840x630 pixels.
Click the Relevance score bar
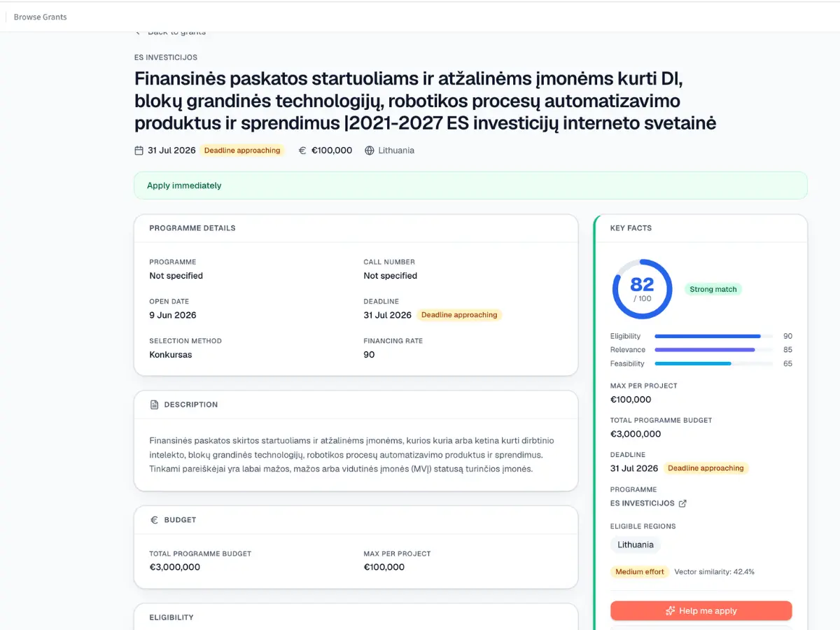click(x=714, y=350)
